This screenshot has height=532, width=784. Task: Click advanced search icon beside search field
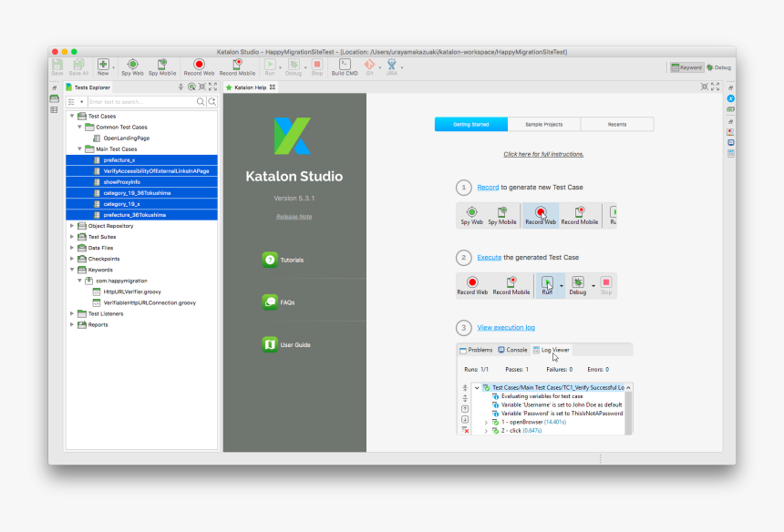(212, 102)
